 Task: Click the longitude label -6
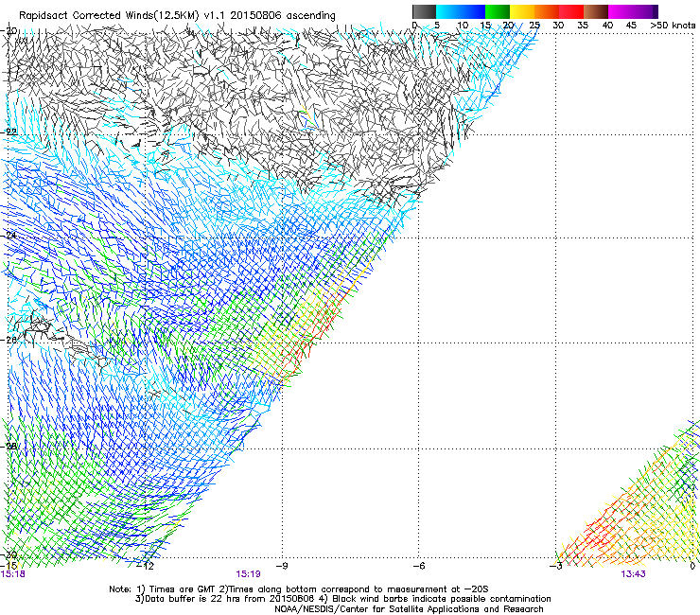coord(419,566)
